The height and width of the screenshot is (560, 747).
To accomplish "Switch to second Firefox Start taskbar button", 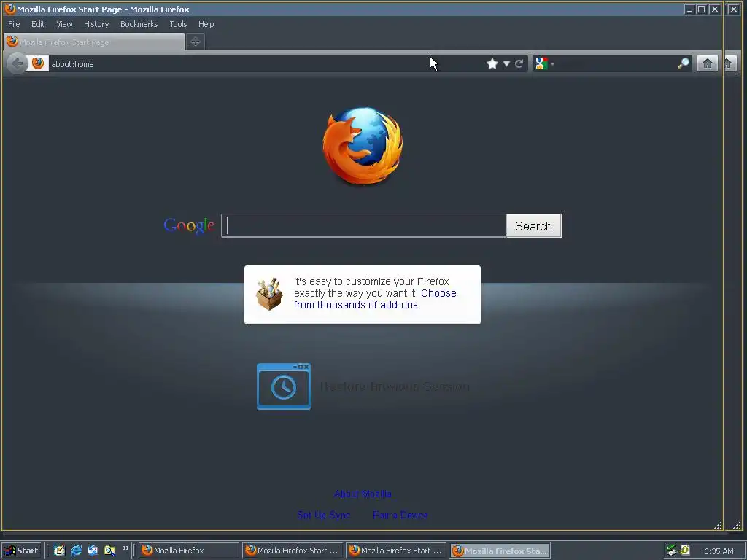I will pyautogui.click(x=293, y=551).
